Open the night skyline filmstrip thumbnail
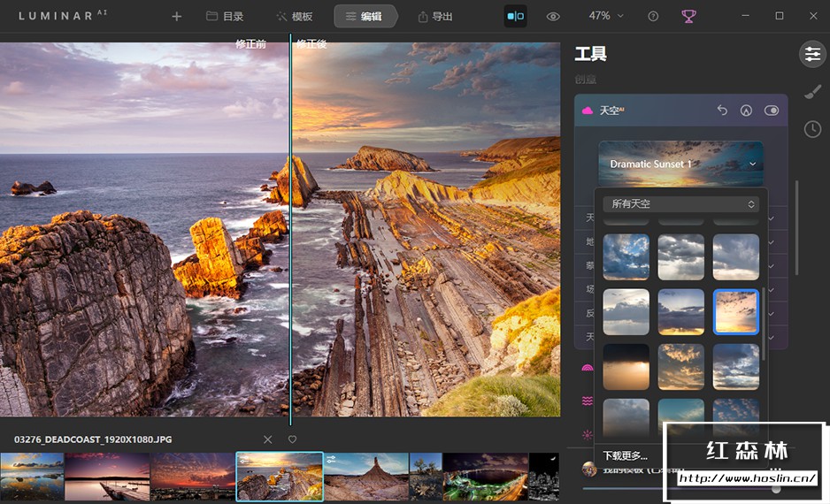 (x=543, y=477)
